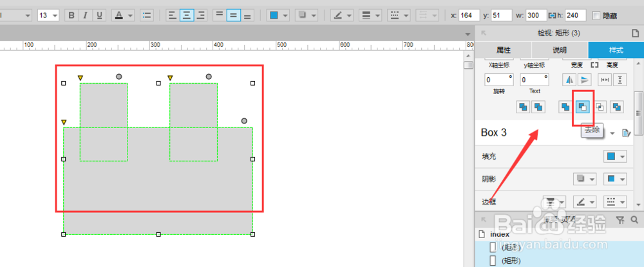Edit the 旋转 rotation angle field
This screenshot has height=267, width=644.
click(x=500, y=80)
